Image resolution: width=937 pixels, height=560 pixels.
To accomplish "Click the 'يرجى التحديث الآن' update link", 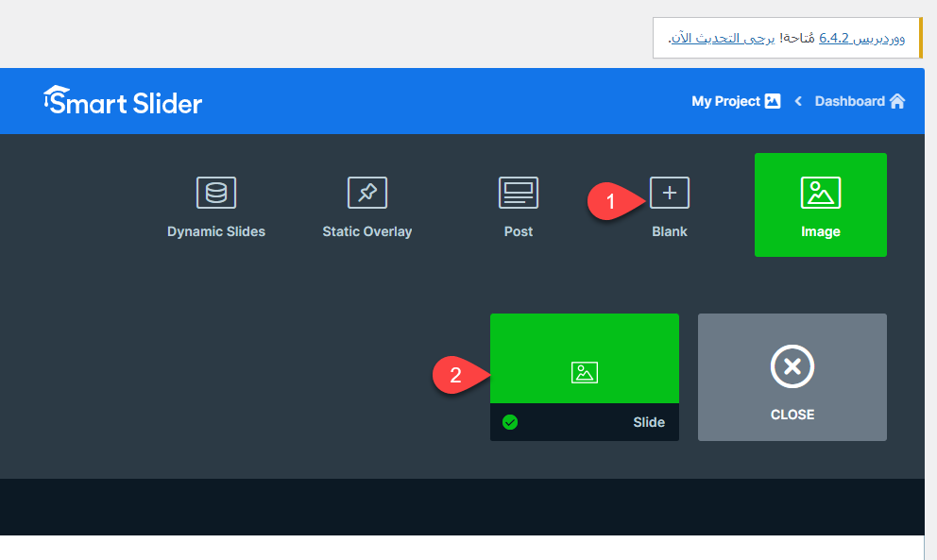I will pos(722,38).
